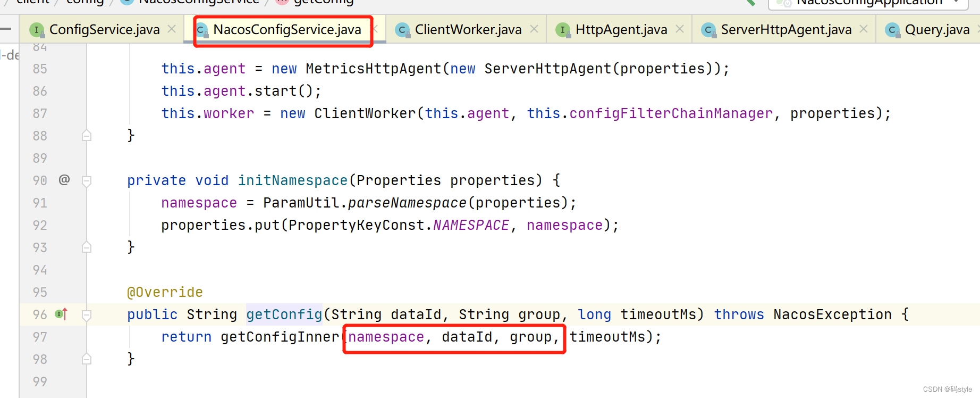
Task: Click PropertyKeyConst on line 92
Action: [x=356, y=225]
